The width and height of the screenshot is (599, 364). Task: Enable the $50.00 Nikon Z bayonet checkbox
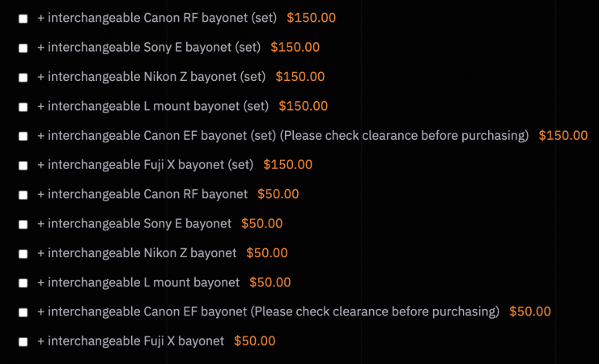coord(23,254)
